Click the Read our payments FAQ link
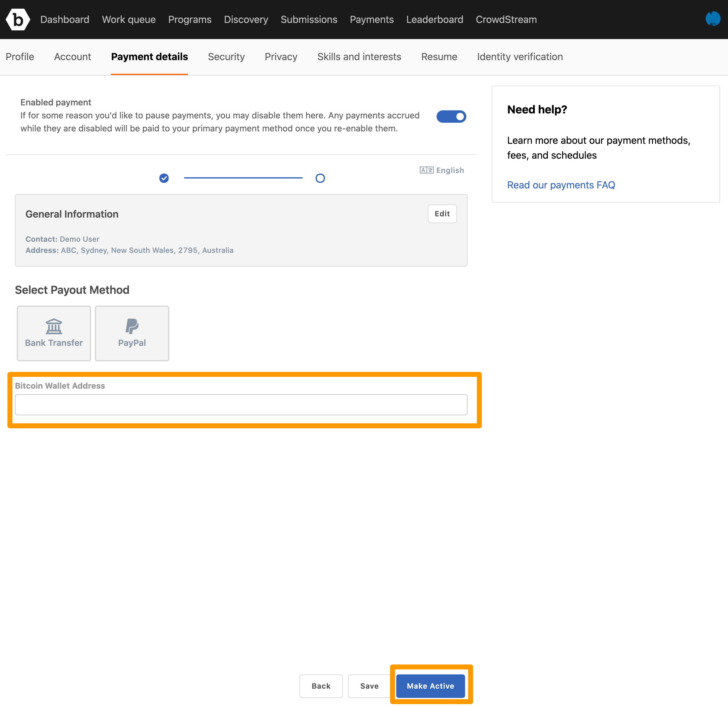Image resolution: width=728 pixels, height=706 pixels. tap(560, 184)
